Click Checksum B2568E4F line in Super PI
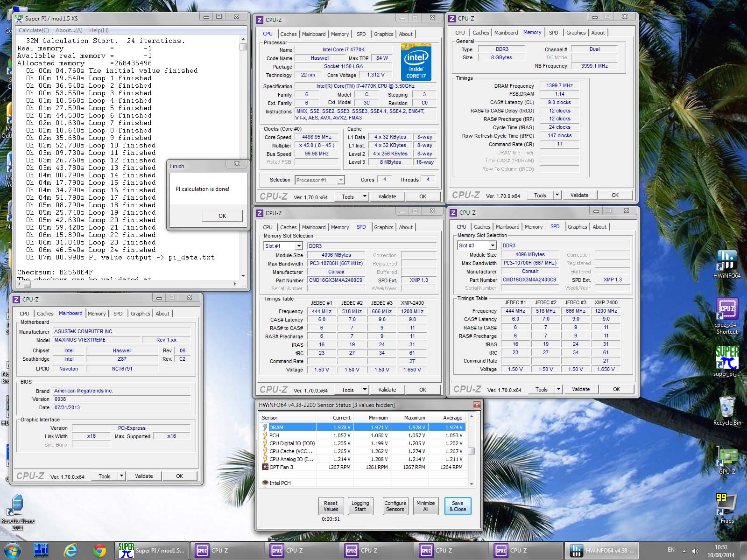 55,272
